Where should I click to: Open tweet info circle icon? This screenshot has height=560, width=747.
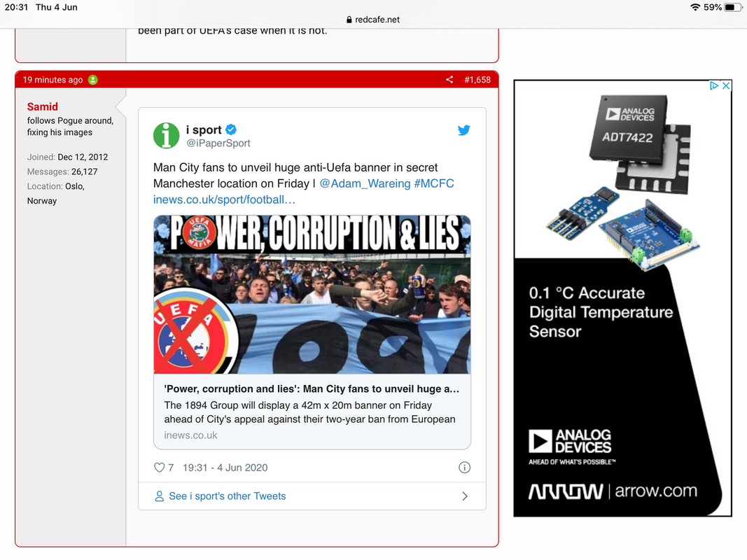pos(464,468)
